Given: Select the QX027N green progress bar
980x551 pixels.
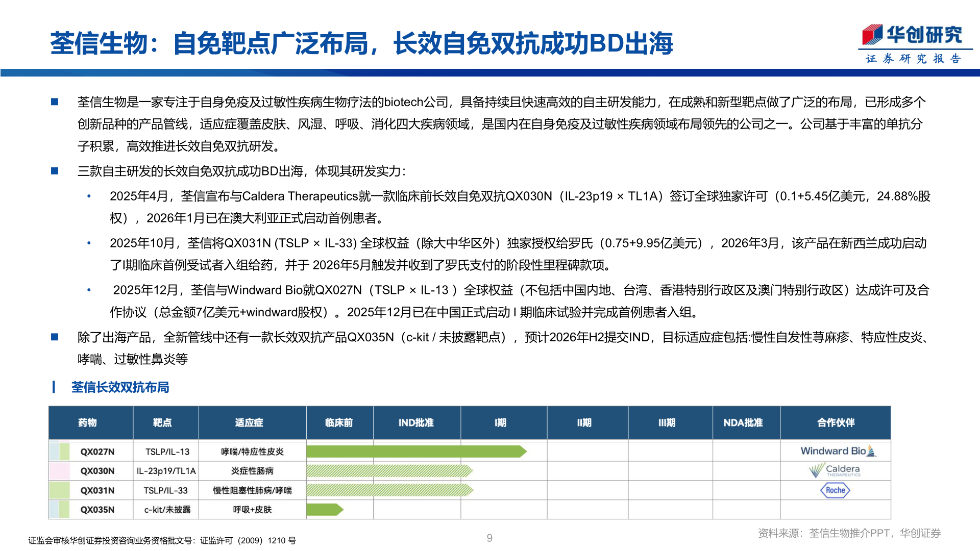Looking at the screenshot, I should (x=416, y=451).
